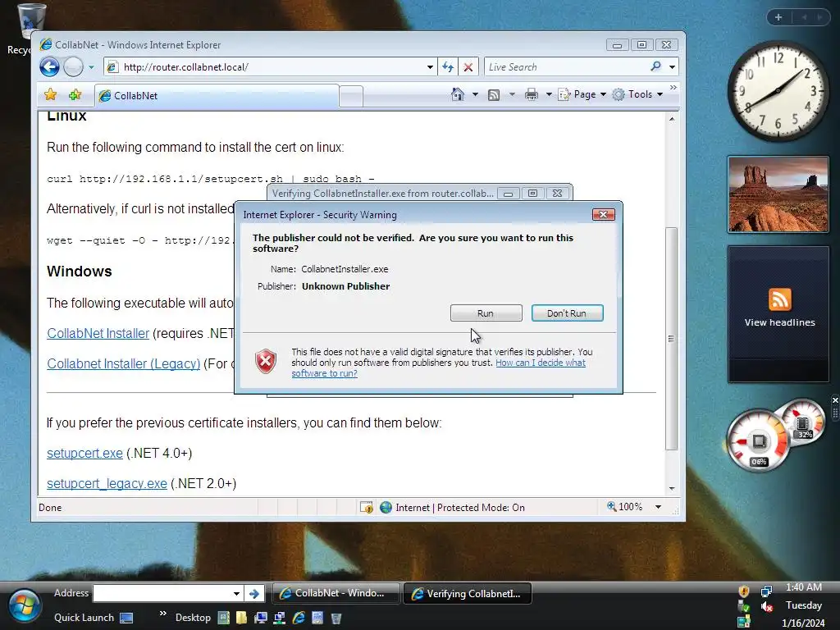Click the muted volume tray icon
840x630 pixels.
(x=767, y=606)
